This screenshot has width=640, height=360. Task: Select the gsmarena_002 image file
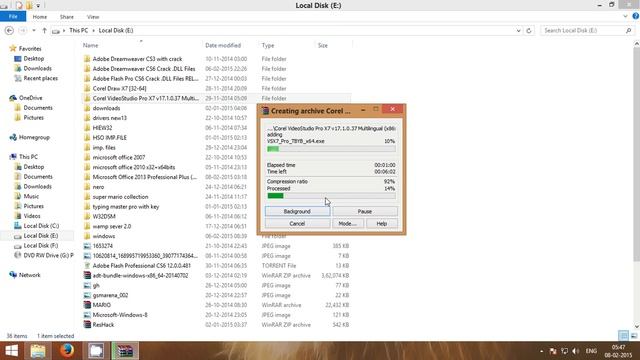(x=110, y=295)
